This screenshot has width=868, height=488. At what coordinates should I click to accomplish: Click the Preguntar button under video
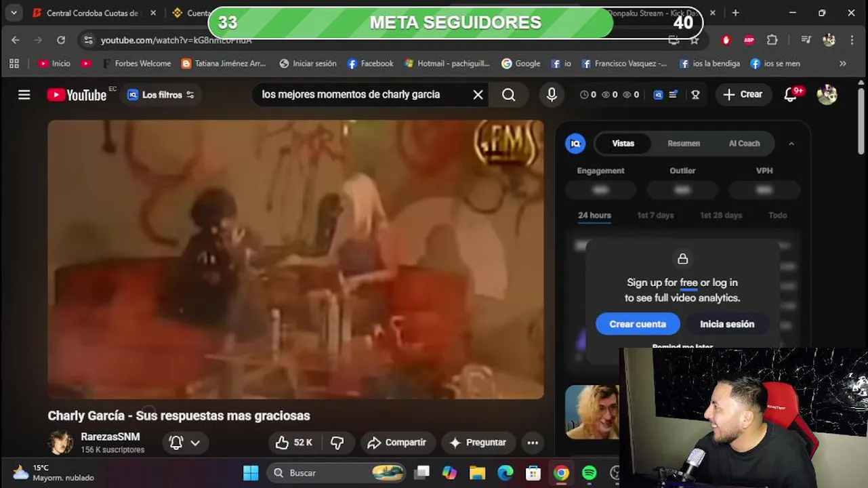click(x=478, y=443)
